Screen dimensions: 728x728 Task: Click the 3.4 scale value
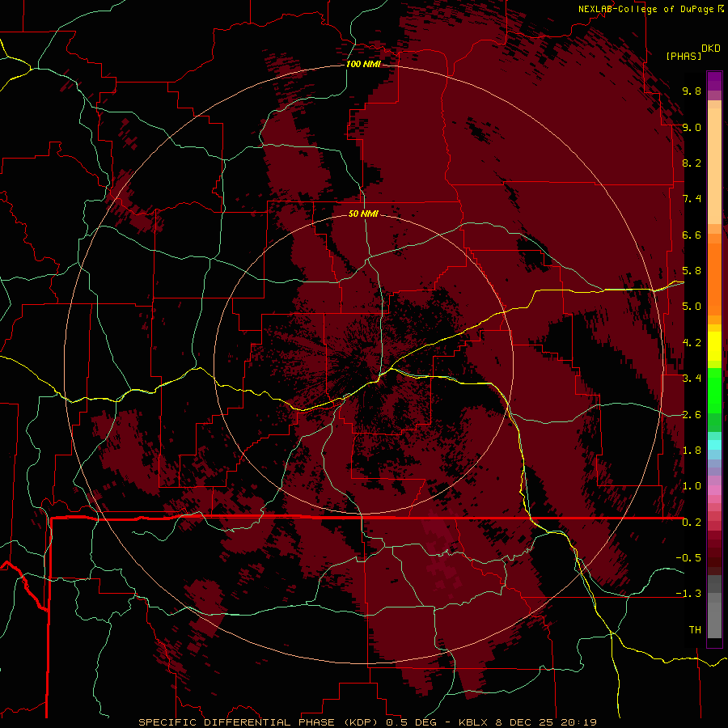click(x=692, y=379)
